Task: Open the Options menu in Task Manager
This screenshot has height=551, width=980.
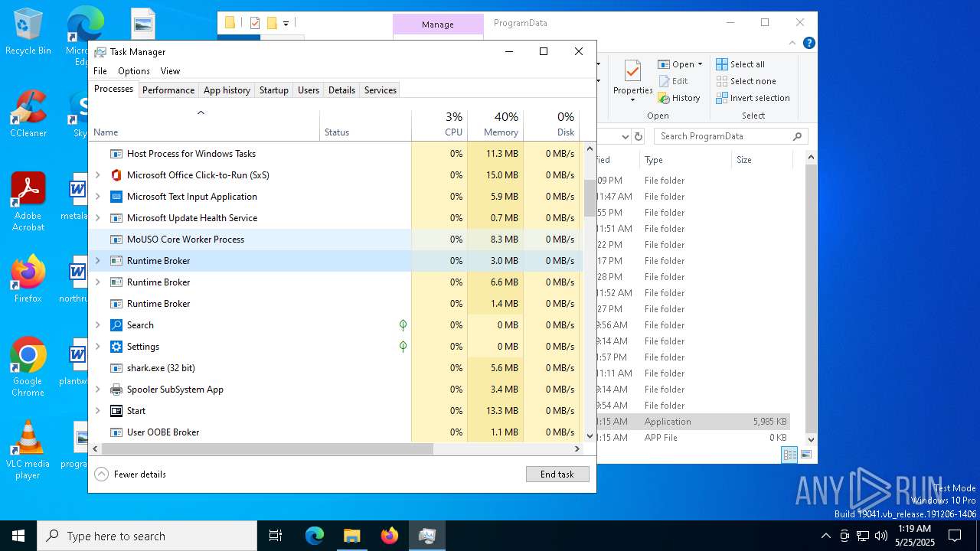Action: coord(134,71)
